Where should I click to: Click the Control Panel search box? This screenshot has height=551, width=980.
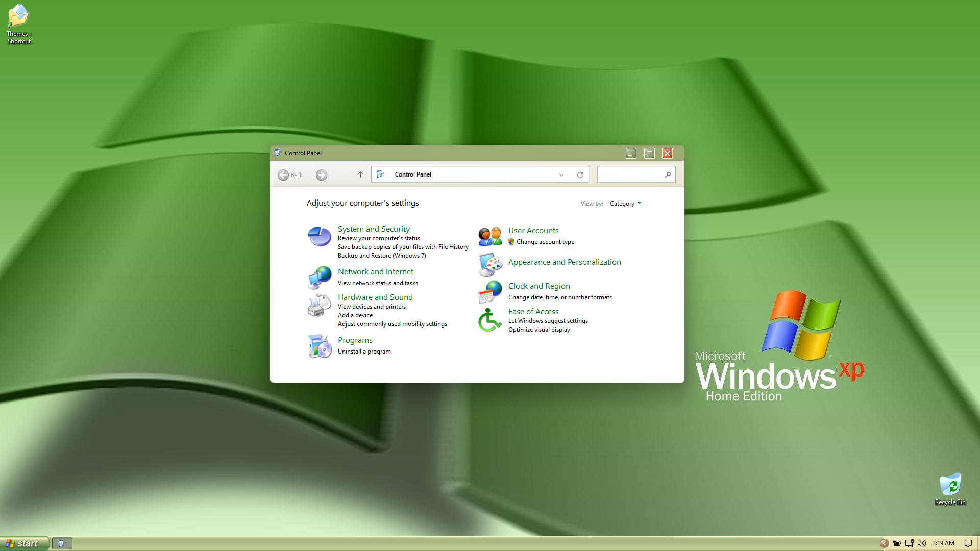tap(631, 174)
